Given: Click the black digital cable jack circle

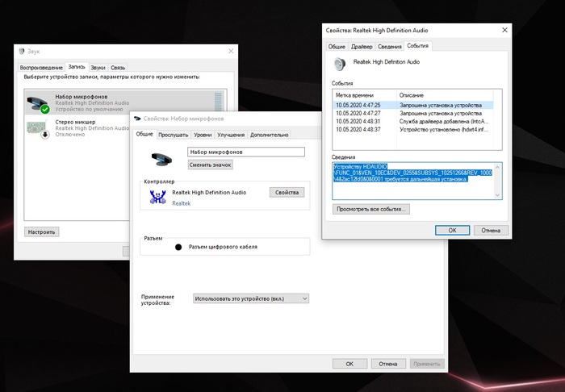Looking at the screenshot, I should pyautogui.click(x=178, y=246).
